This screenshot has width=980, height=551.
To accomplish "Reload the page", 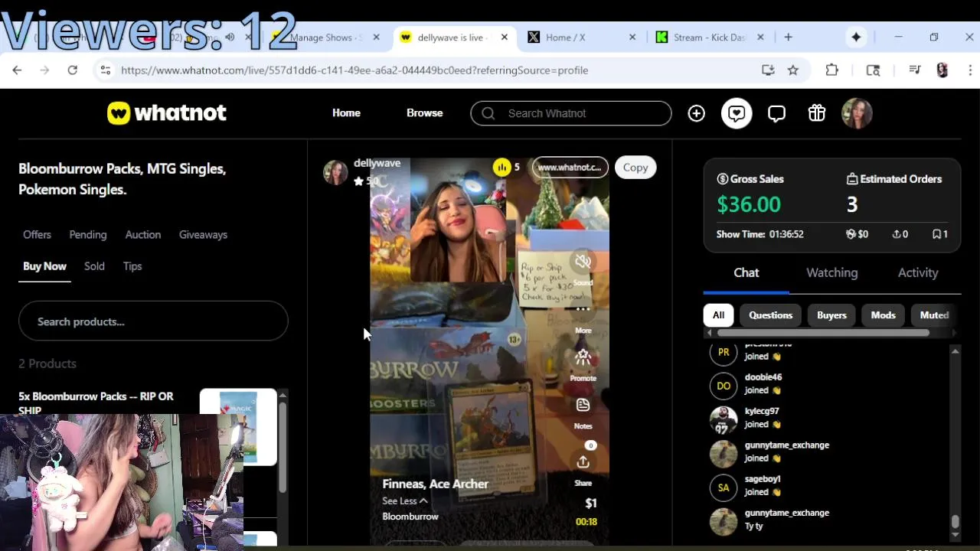I will (72, 70).
